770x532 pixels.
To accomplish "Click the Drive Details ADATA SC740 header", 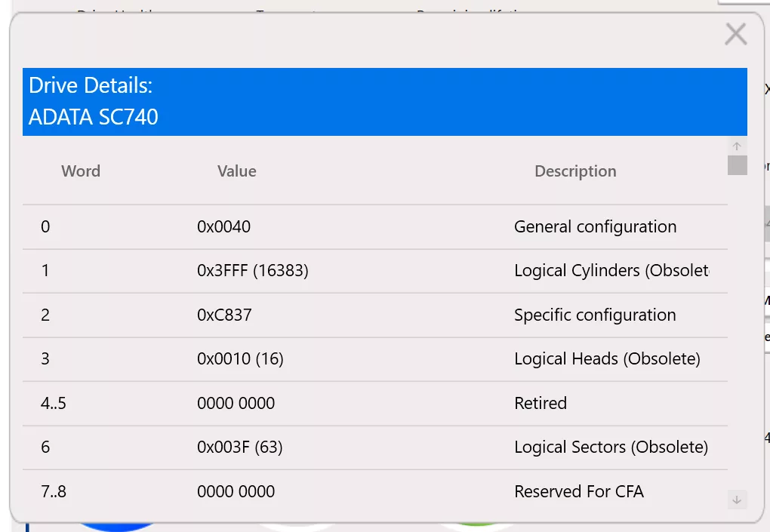I will pos(384,102).
